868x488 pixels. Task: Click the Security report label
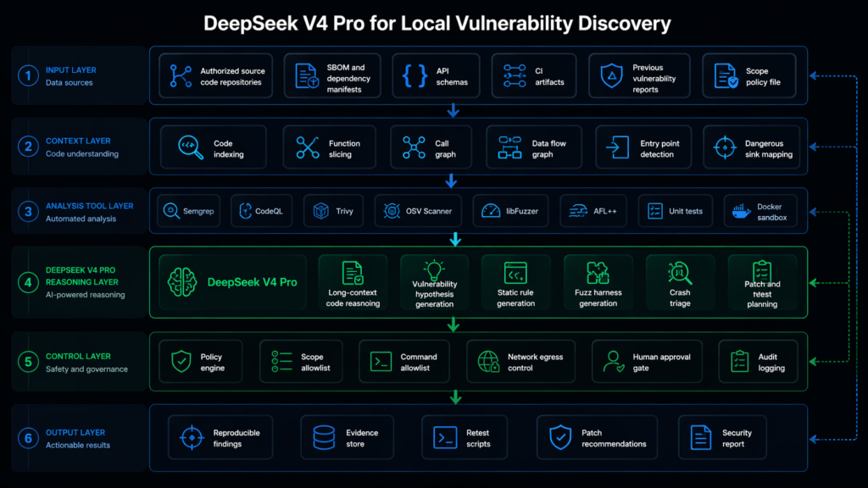(737, 438)
